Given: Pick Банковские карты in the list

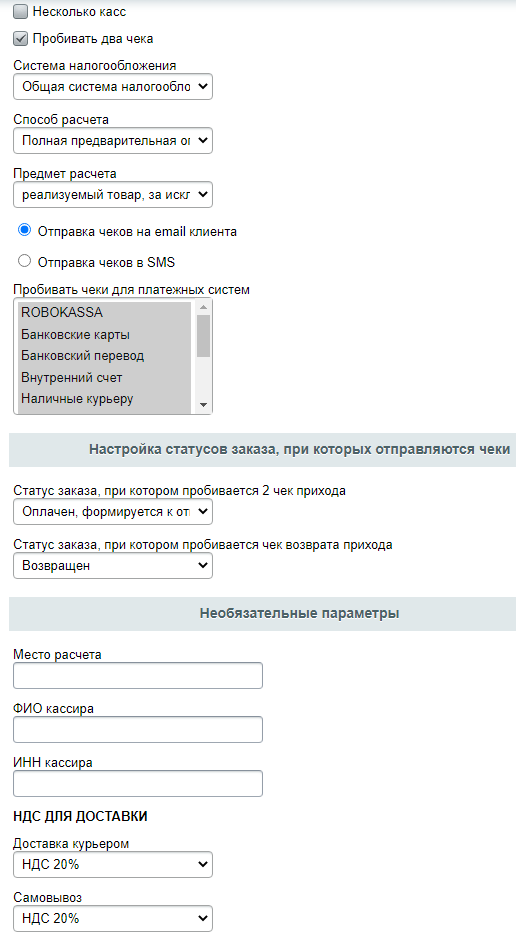Looking at the screenshot, I should (x=105, y=335).
